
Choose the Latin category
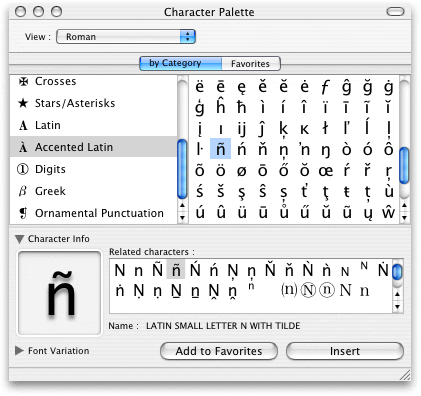point(93,125)
